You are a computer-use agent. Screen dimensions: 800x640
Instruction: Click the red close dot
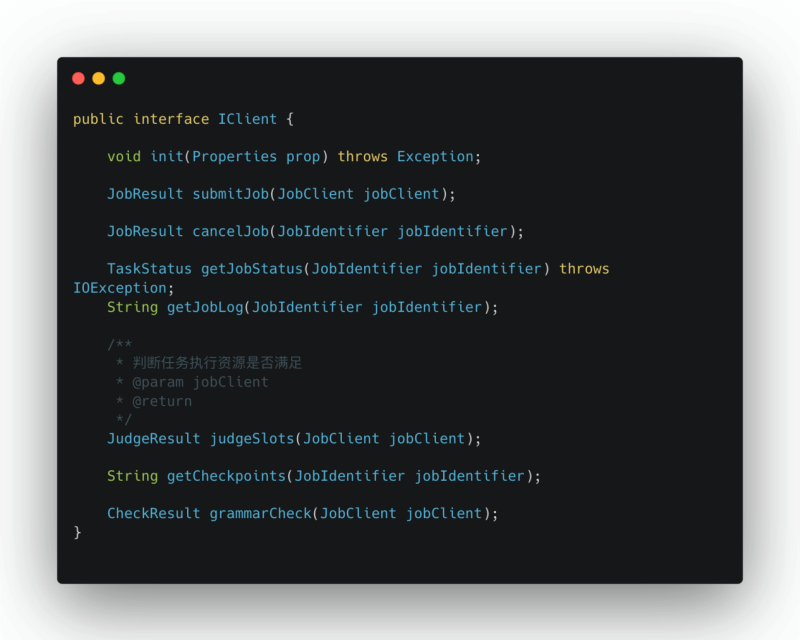(78, 78)
